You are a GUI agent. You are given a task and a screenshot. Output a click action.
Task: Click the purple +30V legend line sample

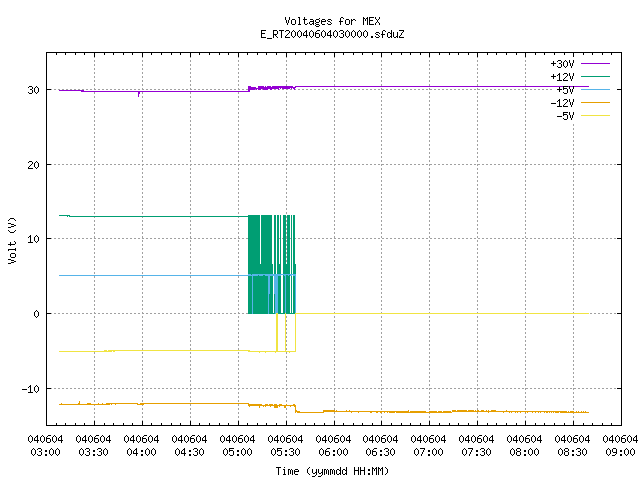pos(595,64)
